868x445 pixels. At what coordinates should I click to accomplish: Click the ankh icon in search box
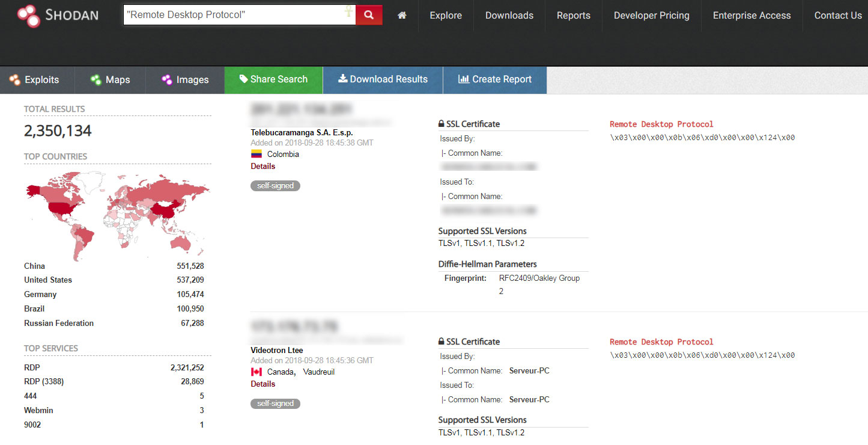[x=348, y=11]
